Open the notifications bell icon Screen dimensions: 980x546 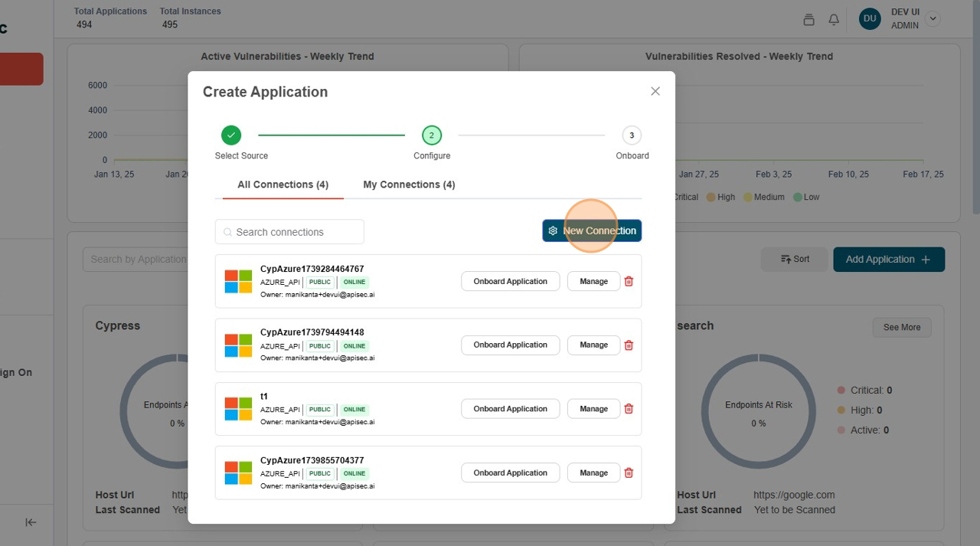[x=834, y=20]
